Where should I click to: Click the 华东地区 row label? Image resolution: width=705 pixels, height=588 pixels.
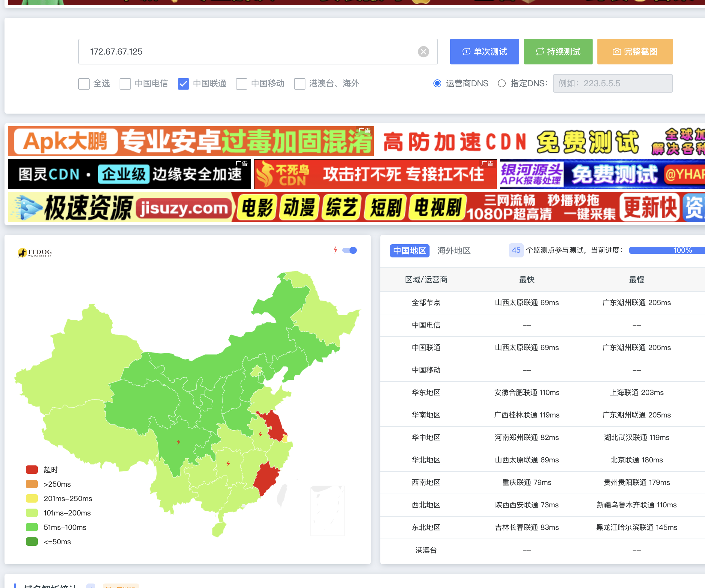[x=426, y=393]
